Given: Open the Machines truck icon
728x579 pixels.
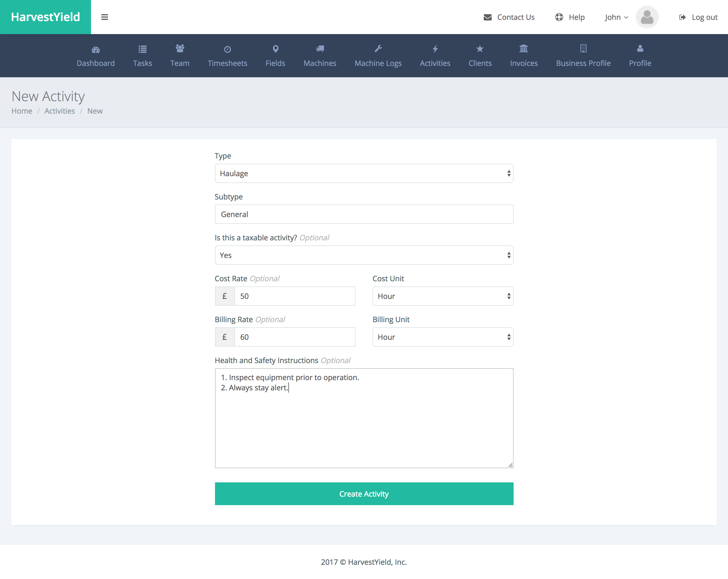Looking at the screenshot, I should coord(320,49).
